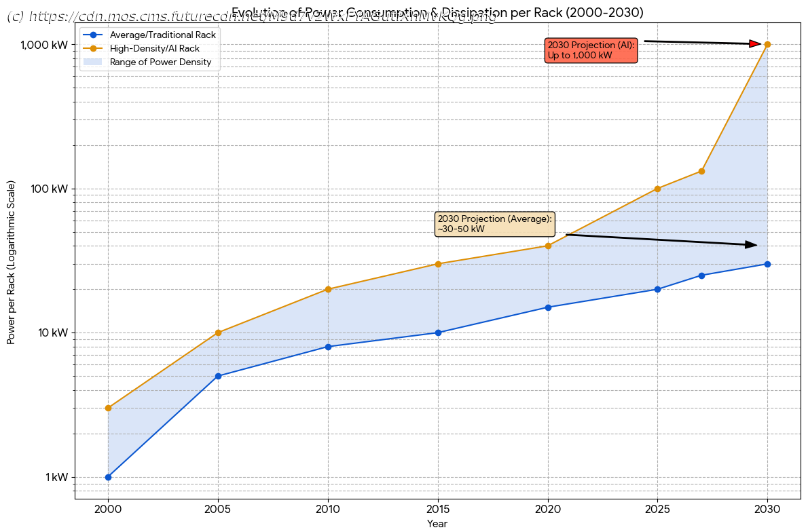Screen dimensions: 808x532
Task: Click the Year axis title below the chart
Action: (x=437, y=524)
